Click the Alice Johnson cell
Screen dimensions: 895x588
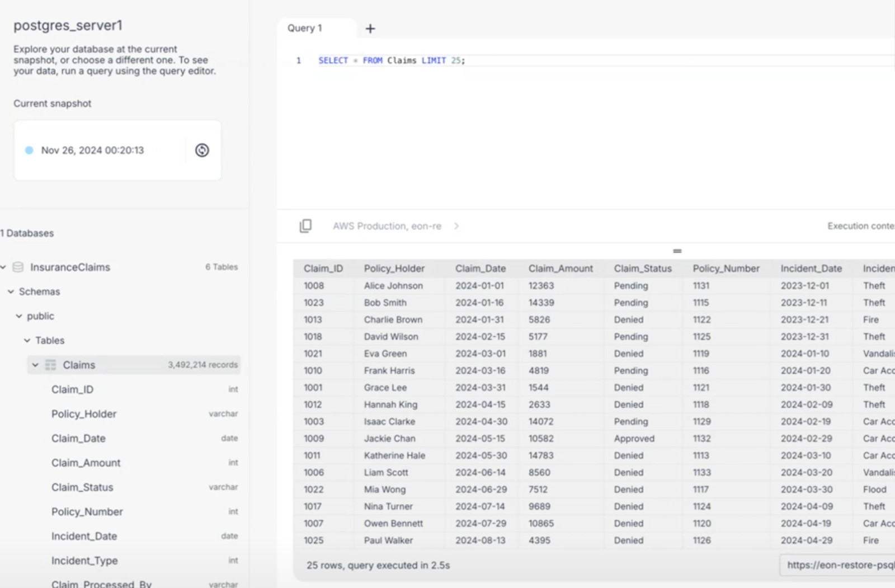pos(393,286)
